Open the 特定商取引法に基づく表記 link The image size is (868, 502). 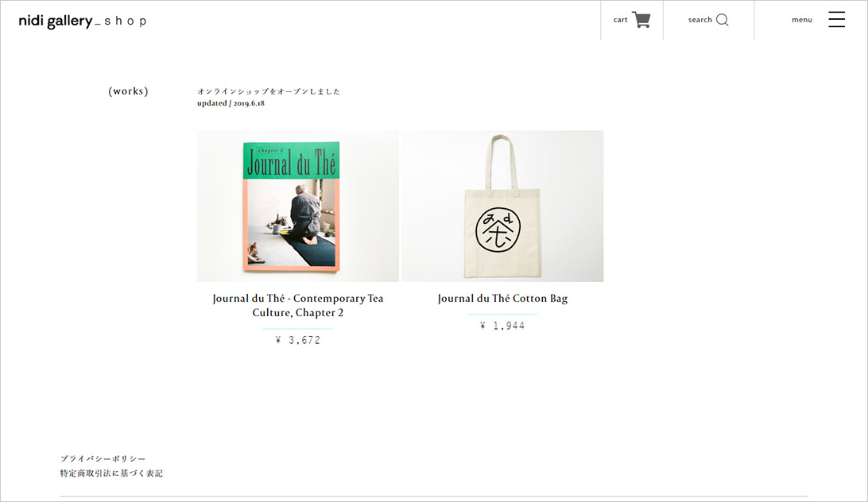coord(111,473)
